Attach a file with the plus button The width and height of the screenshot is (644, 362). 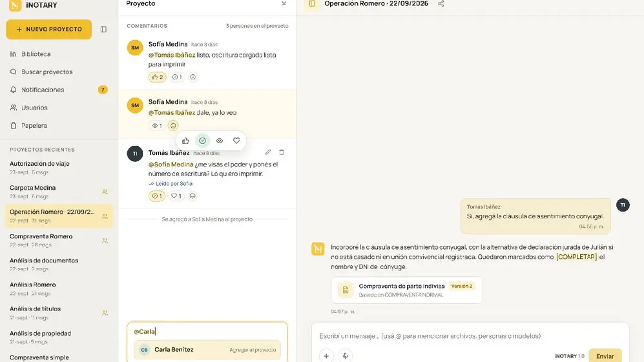326,356
